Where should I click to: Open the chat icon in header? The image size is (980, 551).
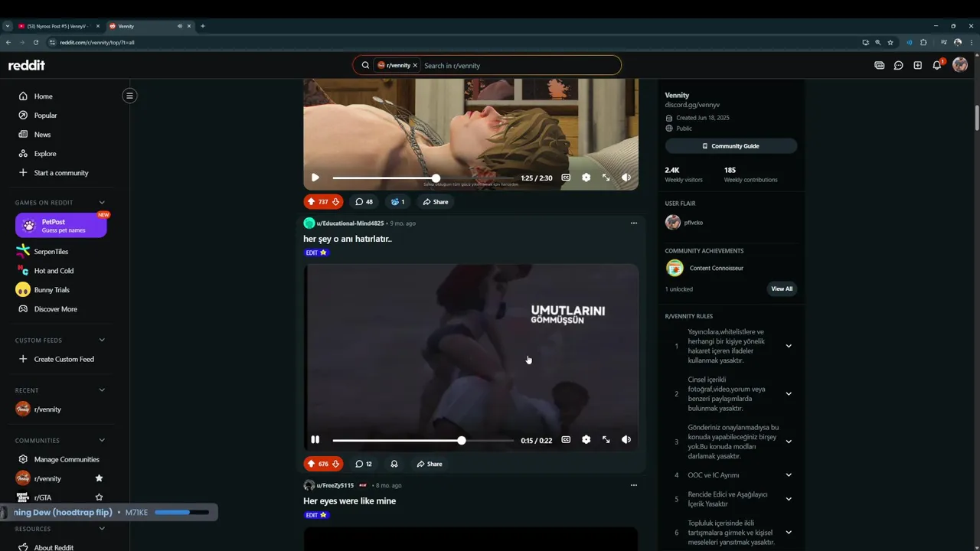[899, 65]
